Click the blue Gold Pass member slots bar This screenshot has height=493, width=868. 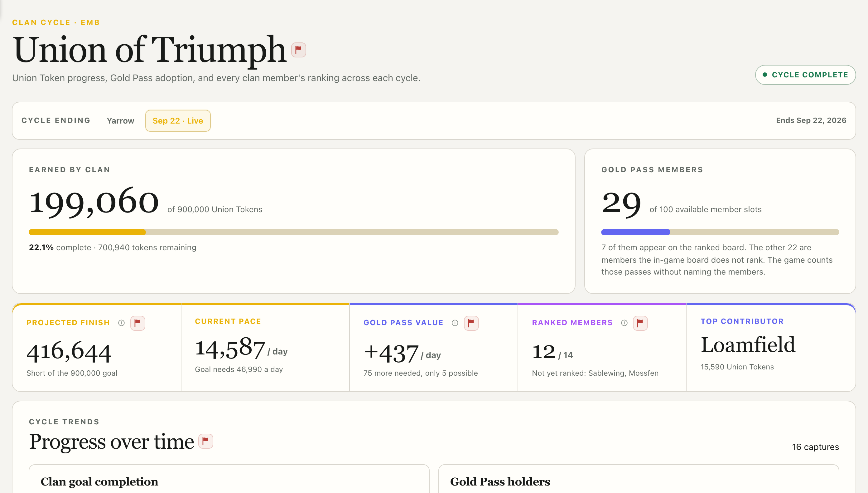(720, 232)
